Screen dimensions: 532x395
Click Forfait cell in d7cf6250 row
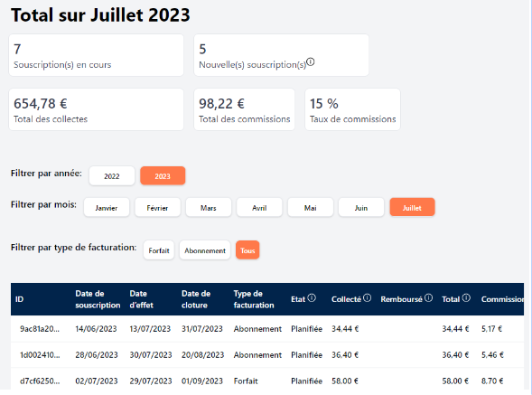(x=246, y=381)
